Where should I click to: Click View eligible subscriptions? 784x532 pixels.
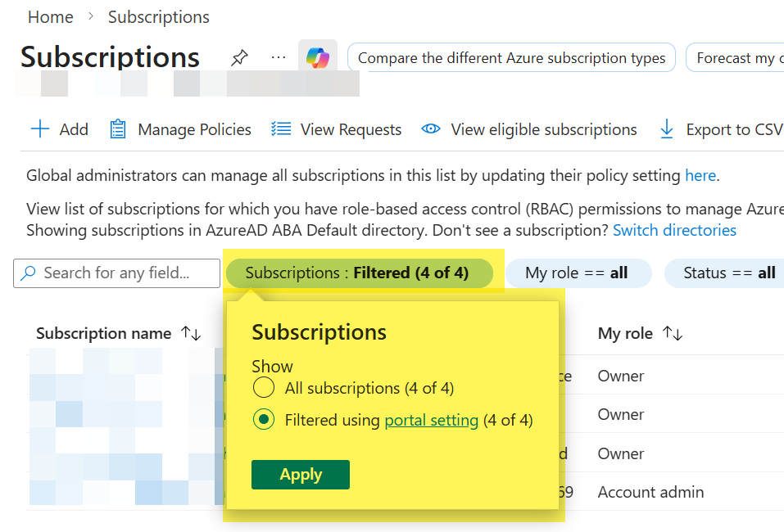pos(529,129)
